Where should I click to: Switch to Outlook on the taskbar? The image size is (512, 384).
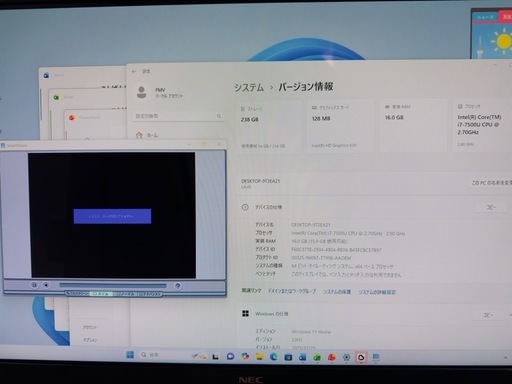coord(302,357)
